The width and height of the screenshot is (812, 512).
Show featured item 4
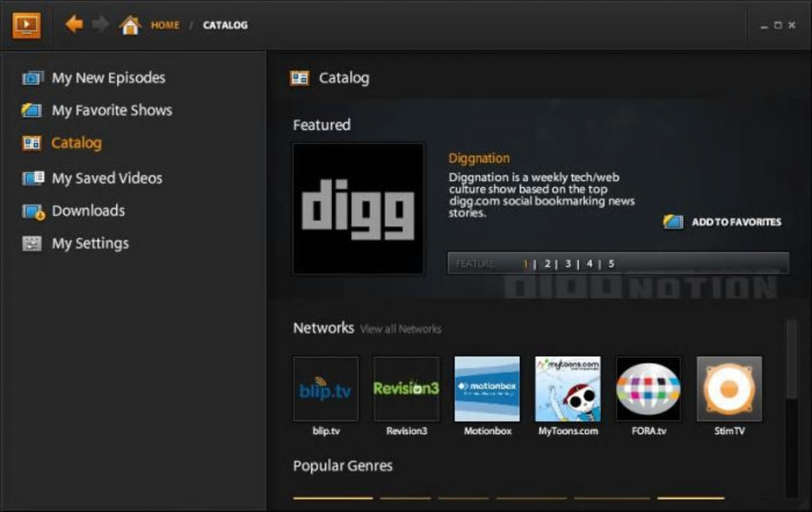coord(589,264)
